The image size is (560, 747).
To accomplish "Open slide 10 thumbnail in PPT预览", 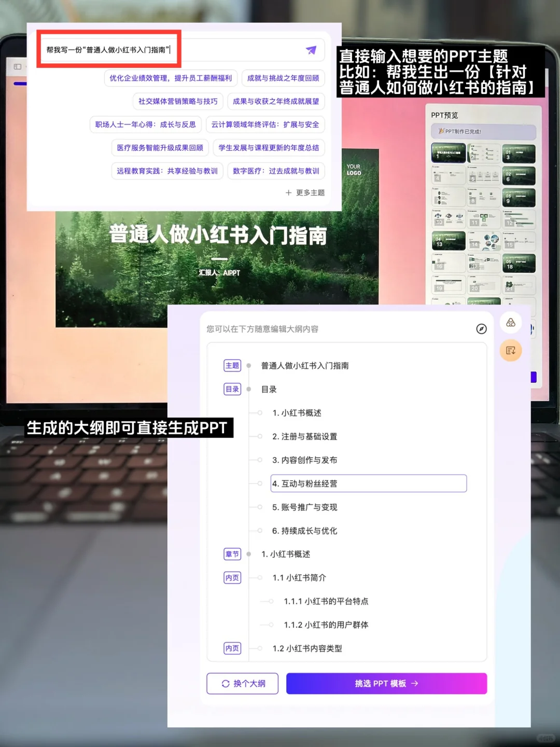I will [448, 219].
